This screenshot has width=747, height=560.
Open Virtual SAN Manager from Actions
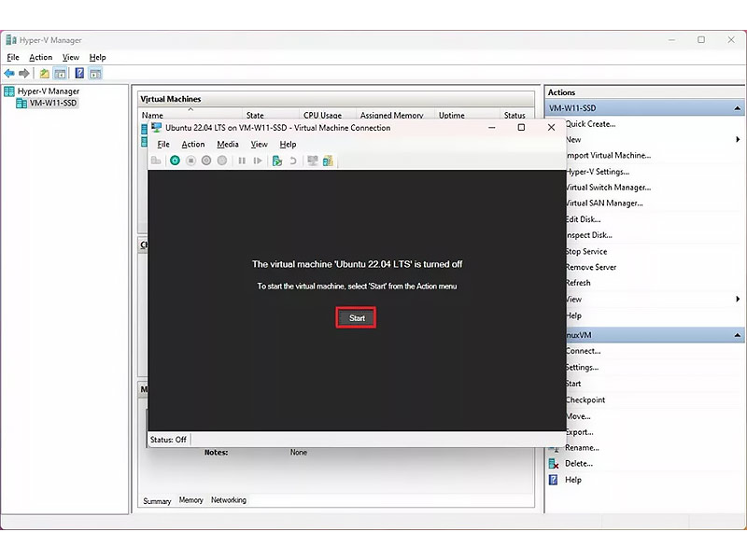point(604,203)
